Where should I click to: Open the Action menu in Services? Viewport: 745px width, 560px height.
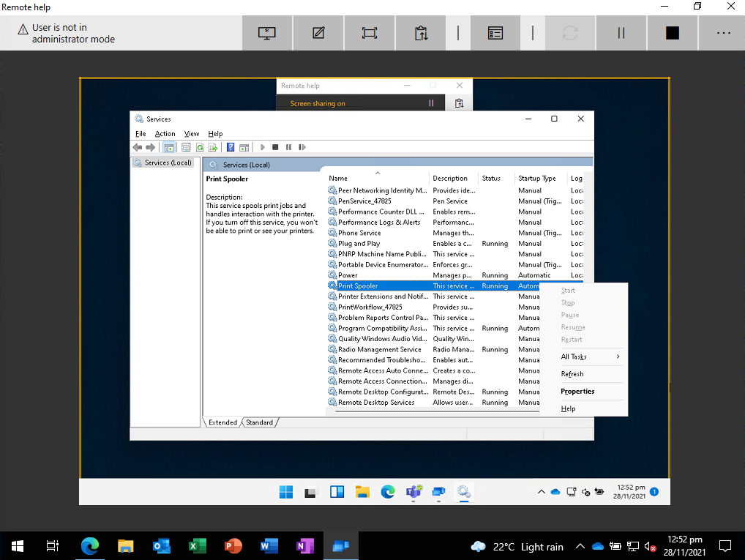point(165,133)
